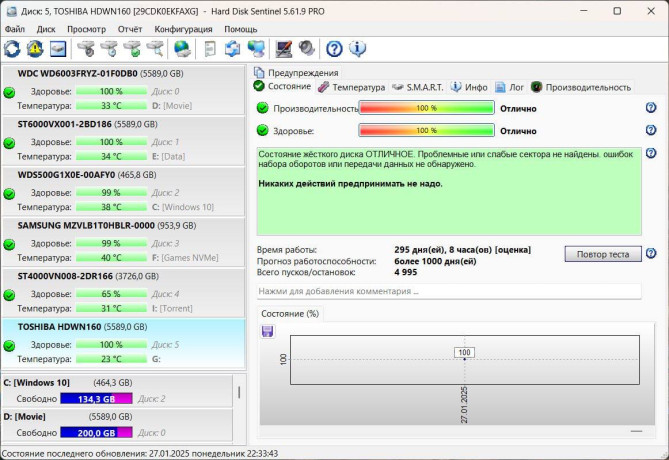Click the status bar last update text

tap(140, 453)
